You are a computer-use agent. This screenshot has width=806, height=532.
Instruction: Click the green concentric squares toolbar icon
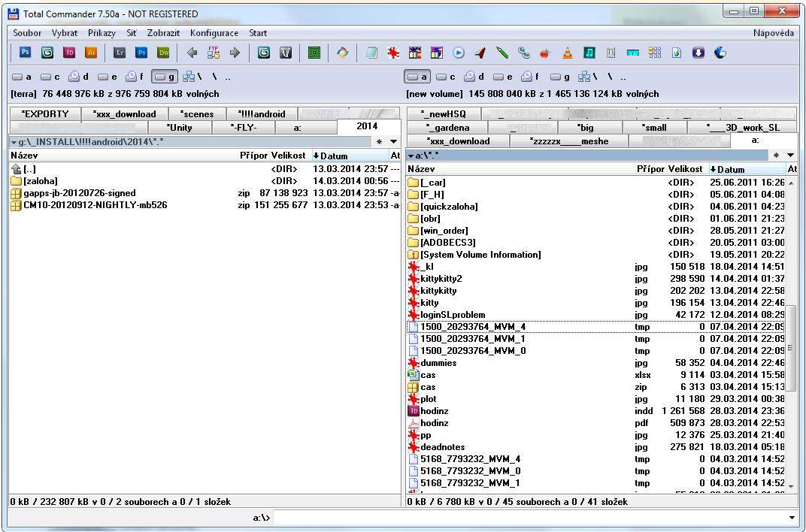click(x=314, y=53)
